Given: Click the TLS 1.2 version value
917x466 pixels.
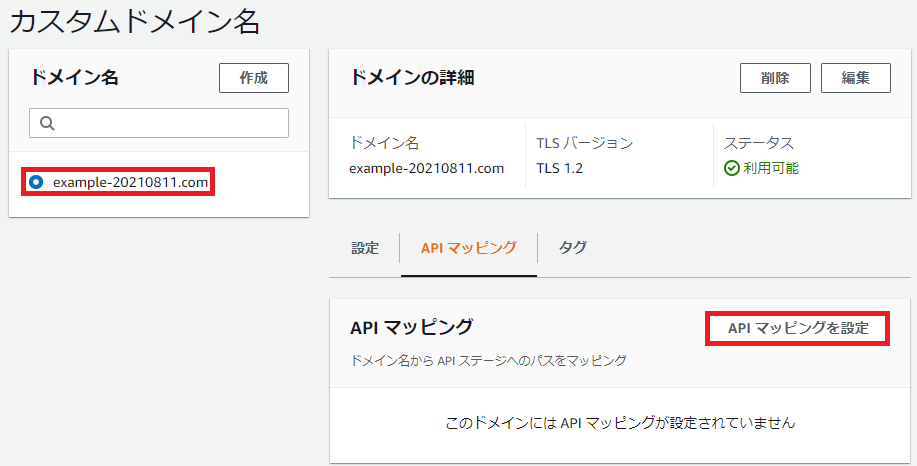Looking at the screenshot, I should [x=560, y=168].
